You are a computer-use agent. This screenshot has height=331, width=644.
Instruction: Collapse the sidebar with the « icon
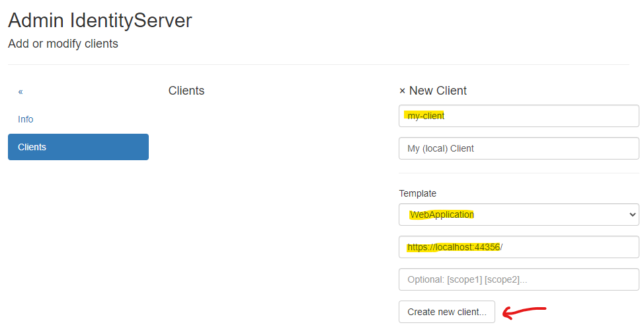coord(20,91)
